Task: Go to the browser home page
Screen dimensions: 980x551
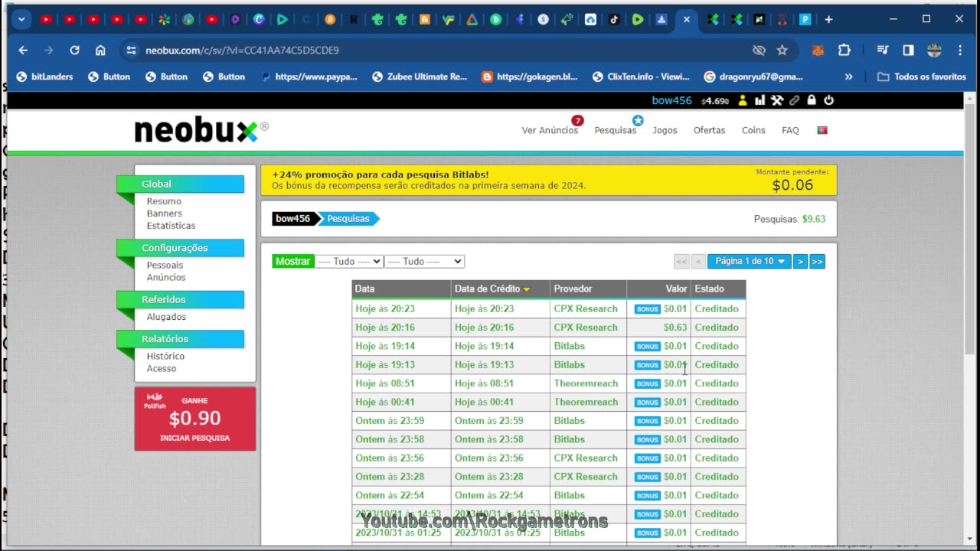Action: [100, 51]
